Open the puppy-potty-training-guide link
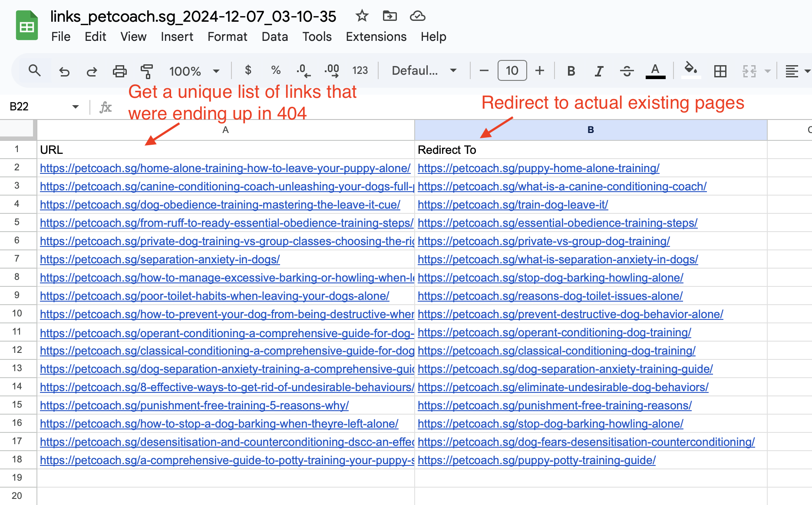 pos(537,460)
